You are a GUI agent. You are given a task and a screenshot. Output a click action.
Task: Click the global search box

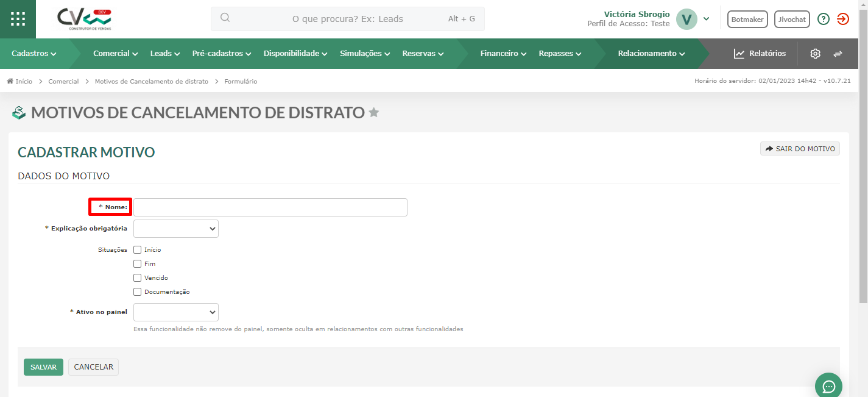[348, 19]
